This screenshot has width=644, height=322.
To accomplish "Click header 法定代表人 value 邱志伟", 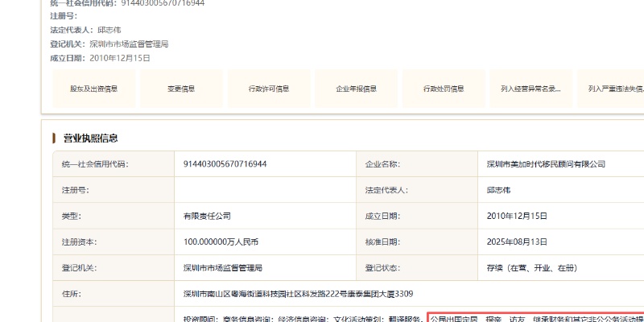I will [x=109, y=30].
